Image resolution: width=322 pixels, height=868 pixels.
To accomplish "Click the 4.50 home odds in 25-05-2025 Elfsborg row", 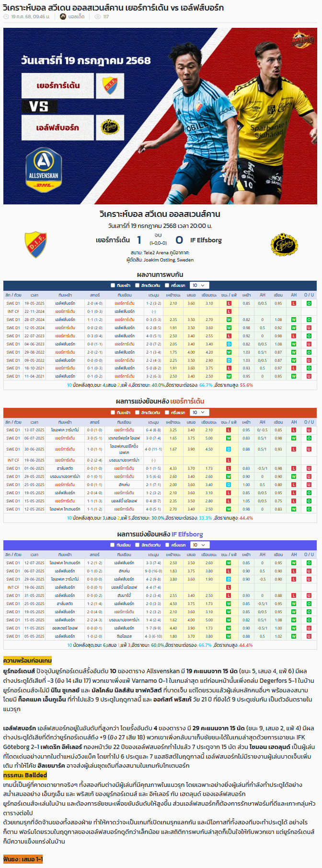I will [x=173, y=604].
